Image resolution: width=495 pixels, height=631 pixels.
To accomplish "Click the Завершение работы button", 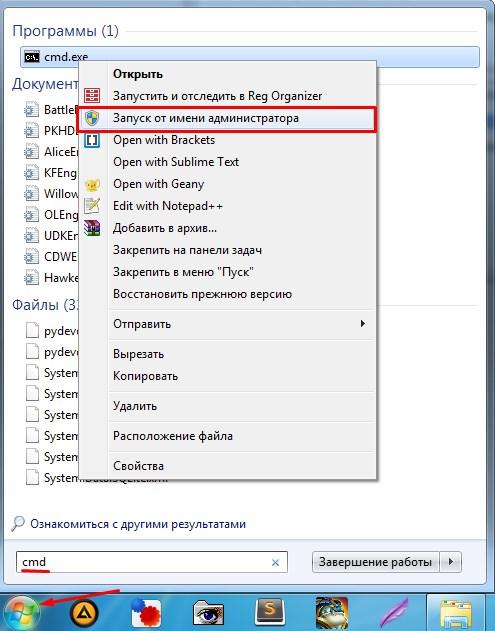I will 376,562.
